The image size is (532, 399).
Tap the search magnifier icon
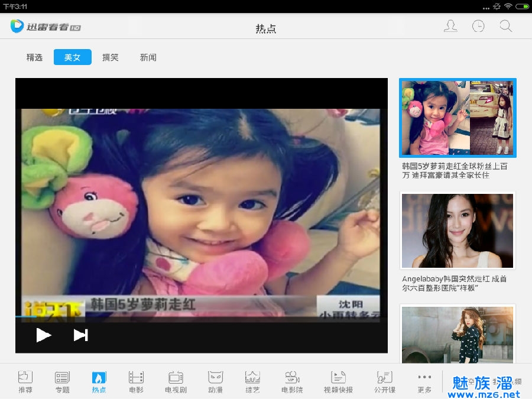(x=505, y=27)
